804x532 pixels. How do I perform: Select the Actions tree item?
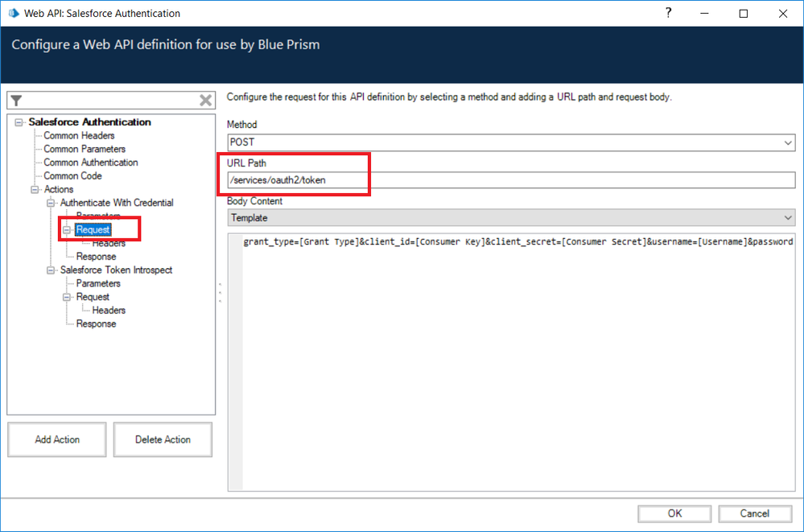point(59,189)
